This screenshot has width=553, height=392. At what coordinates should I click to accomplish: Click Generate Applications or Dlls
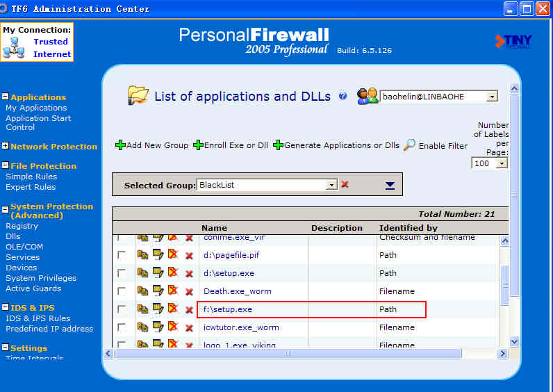click(x=336, y=145)
